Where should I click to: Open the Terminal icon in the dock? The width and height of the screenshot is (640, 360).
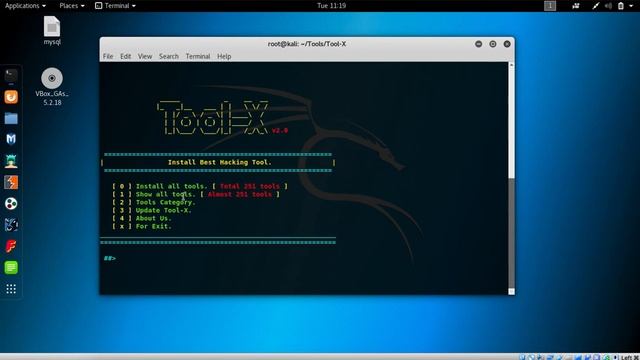[x=11, y=76]
